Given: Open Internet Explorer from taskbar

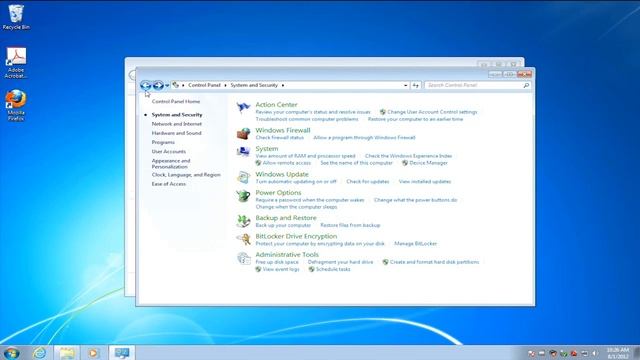Looking at the screenshot, I should [x=40, y=353].
